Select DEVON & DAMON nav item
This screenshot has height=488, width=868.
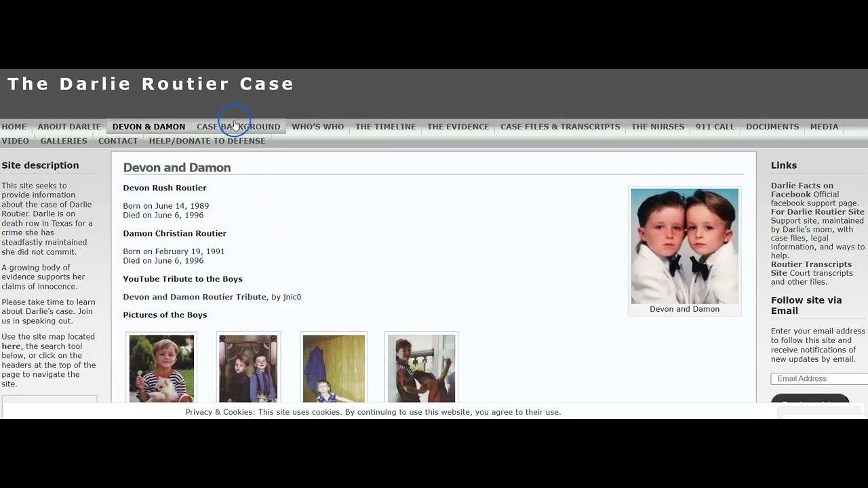pos(149,127)
